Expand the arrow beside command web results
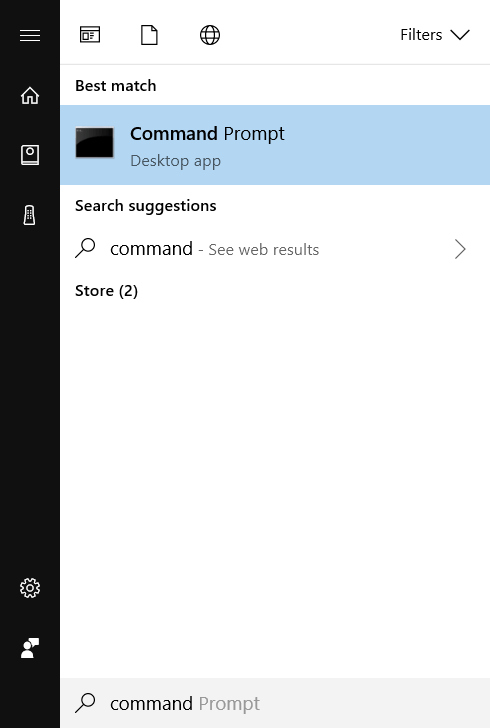 click(460, 249)
